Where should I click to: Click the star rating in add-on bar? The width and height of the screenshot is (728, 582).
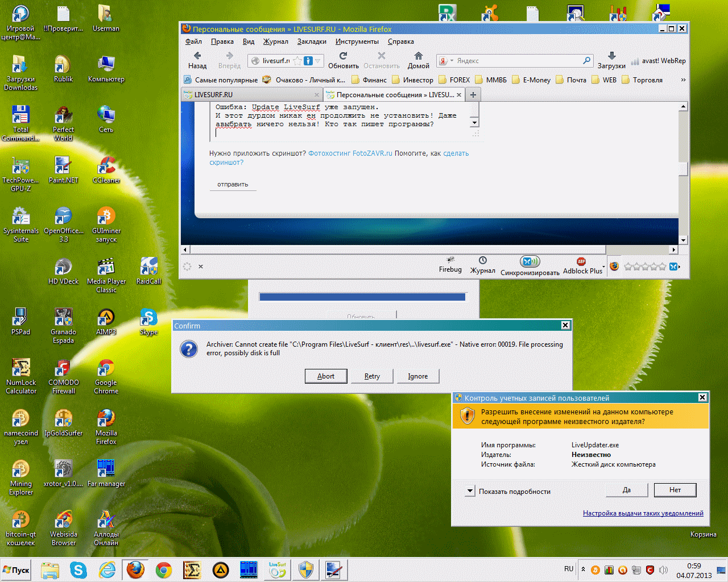click(644, 266)
